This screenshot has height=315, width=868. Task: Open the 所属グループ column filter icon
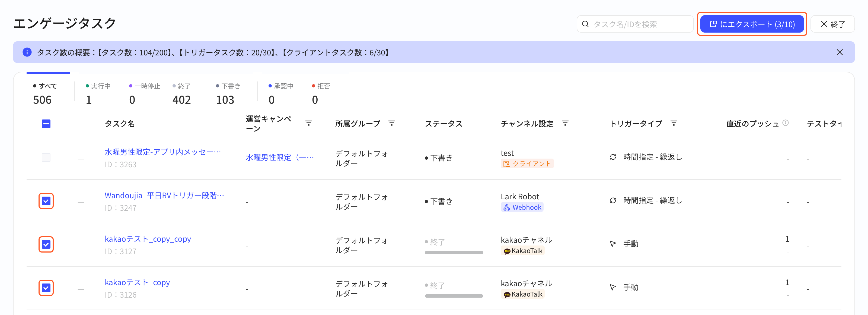391,124
